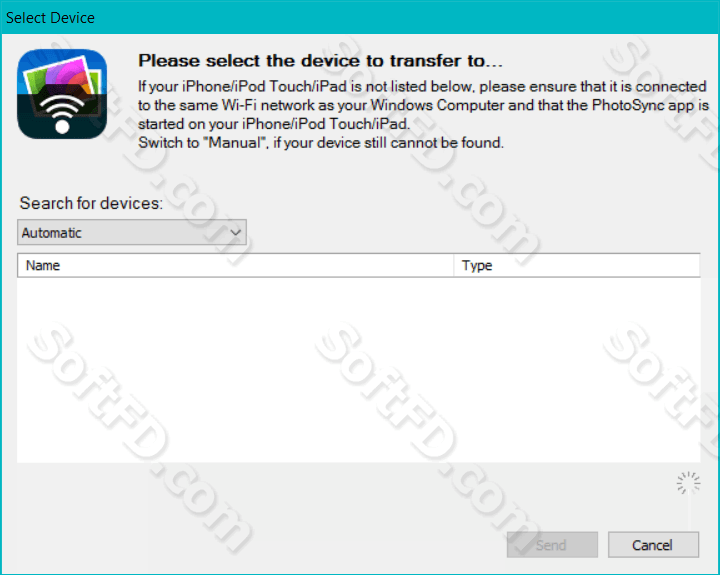Click the PhotoSync app icon
This screenshot has height=575, width=720.
point(62,94)
